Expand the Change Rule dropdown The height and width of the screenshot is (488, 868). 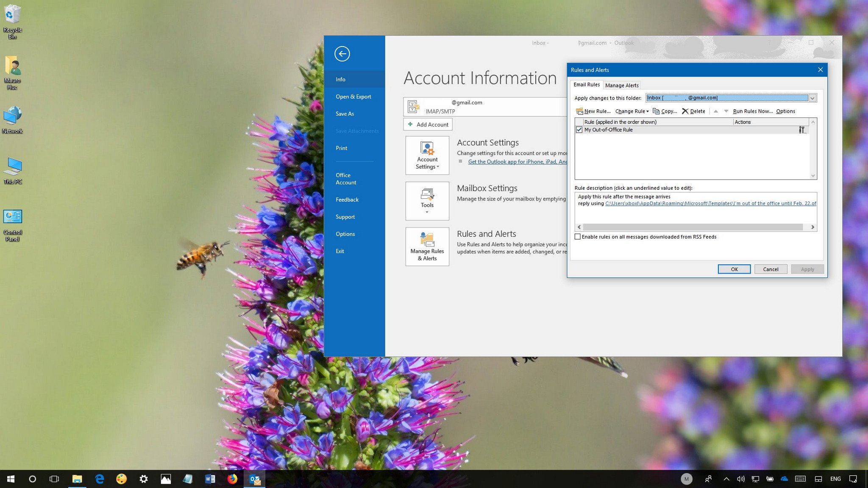(632, 111)
